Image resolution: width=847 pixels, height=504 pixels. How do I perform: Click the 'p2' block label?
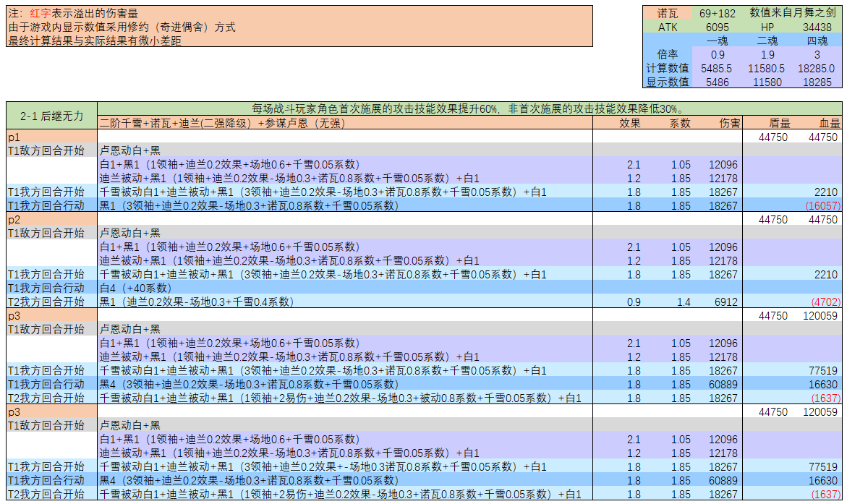pos(52,219)
